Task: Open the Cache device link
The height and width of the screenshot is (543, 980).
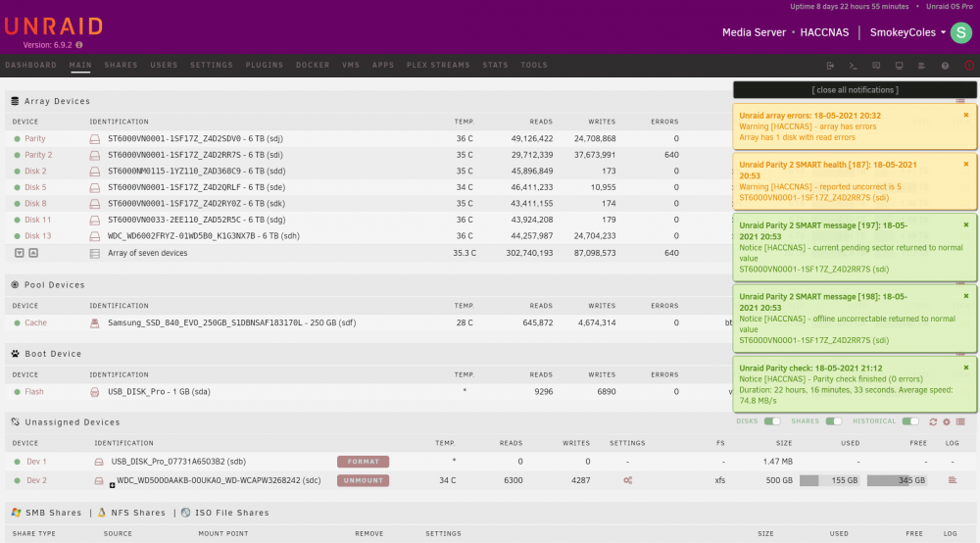Action: [x=35, y=323]
